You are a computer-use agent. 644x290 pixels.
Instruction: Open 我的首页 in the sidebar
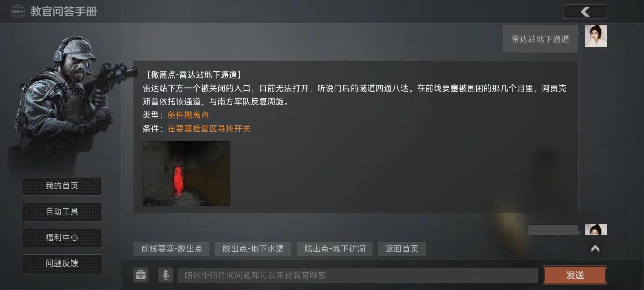coord(62,186)
